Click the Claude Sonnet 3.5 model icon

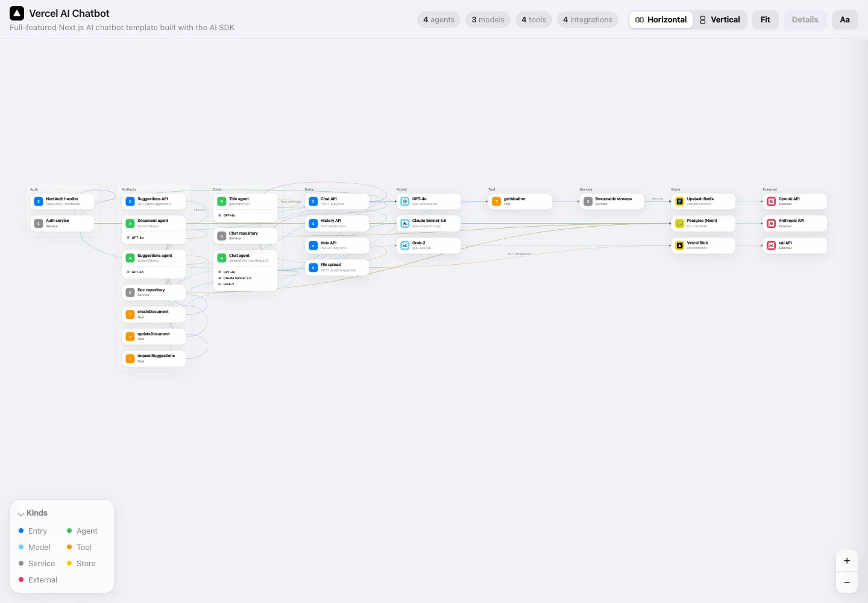tap(405, 223)
